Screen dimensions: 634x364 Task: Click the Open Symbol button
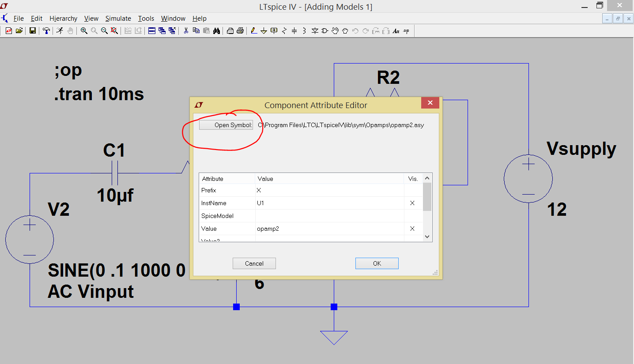226,125
